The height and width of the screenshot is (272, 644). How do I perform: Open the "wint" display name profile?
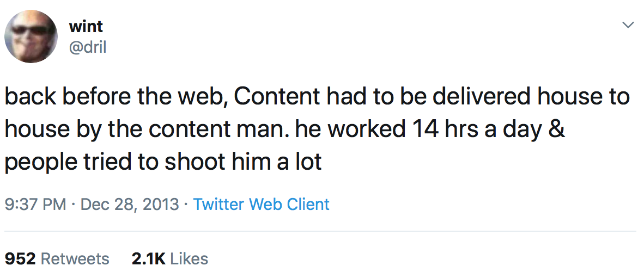86,26
